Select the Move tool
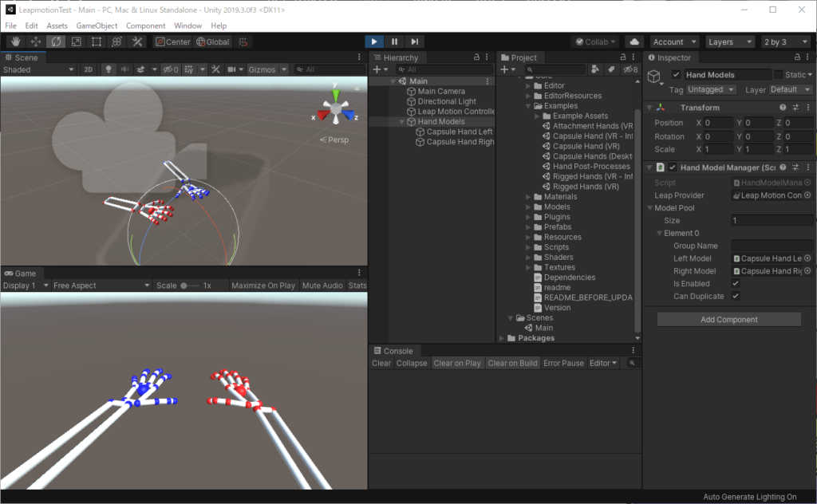This screenshot has width=817, height=504. click(36, 41)
